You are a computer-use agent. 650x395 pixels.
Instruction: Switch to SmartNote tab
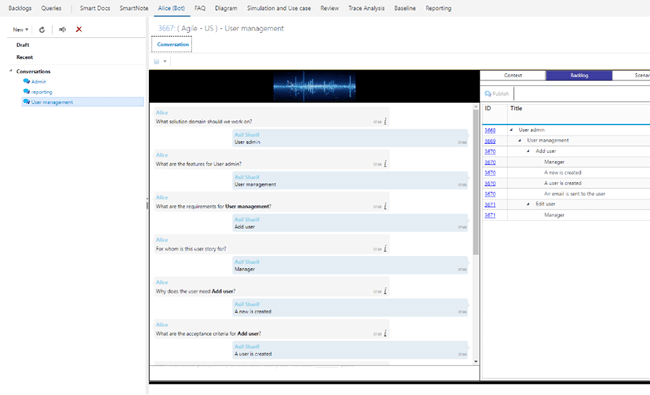(134, 8)
